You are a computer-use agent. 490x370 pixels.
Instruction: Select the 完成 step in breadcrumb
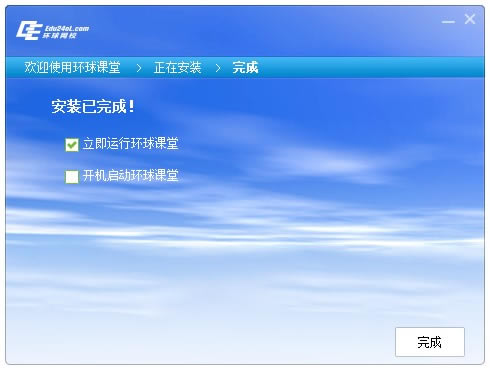[x=245, y=68]
